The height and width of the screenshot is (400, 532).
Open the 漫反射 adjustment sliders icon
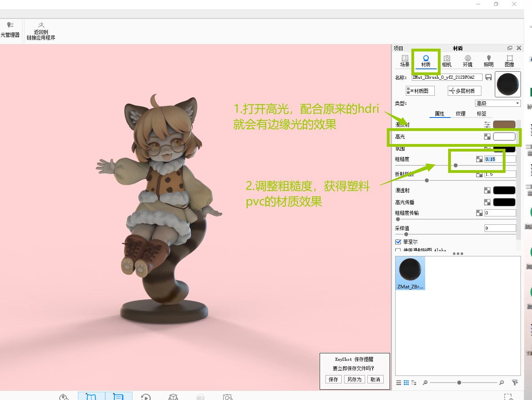pos(487,125)
